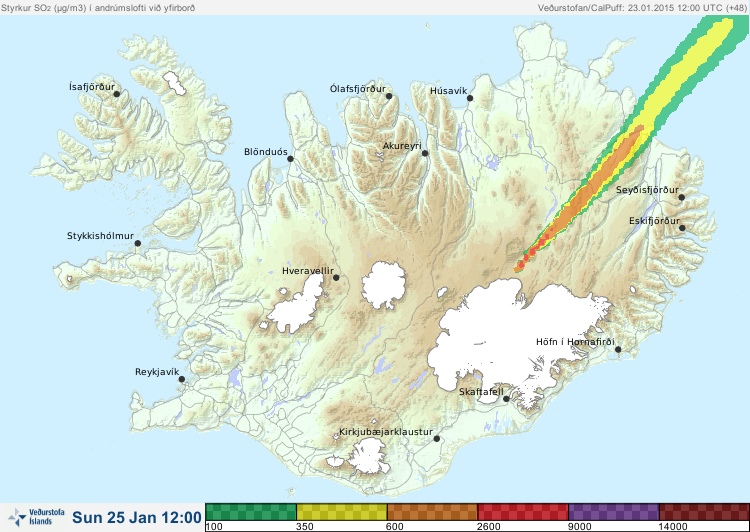Click the 'Styrkur SO2' map title text
Viewport: 750px width, 532px height.
tap(98, 8)
